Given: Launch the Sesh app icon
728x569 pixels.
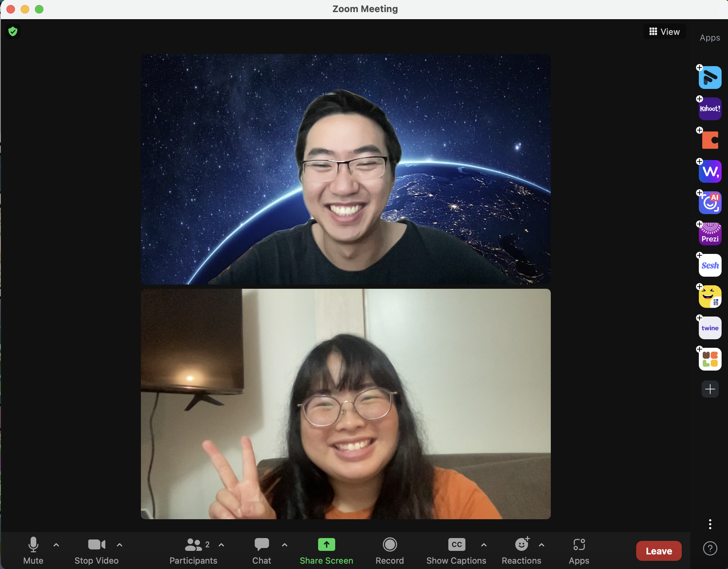Looking at the screenshot, I should [x=709, y=265].
